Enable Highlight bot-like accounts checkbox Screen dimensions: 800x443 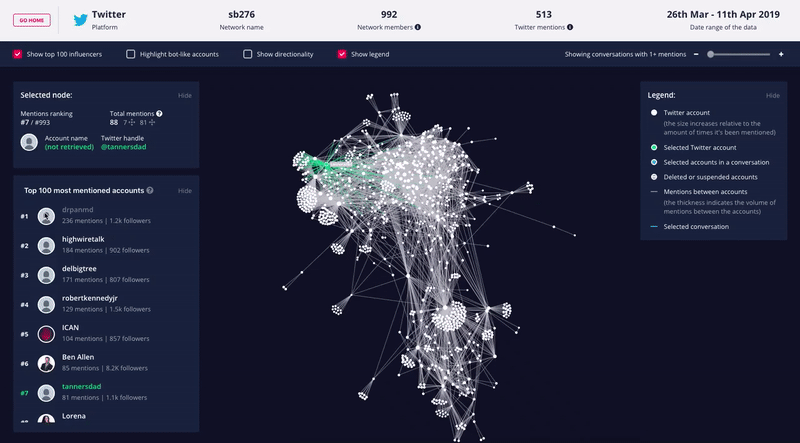[131, 54]
